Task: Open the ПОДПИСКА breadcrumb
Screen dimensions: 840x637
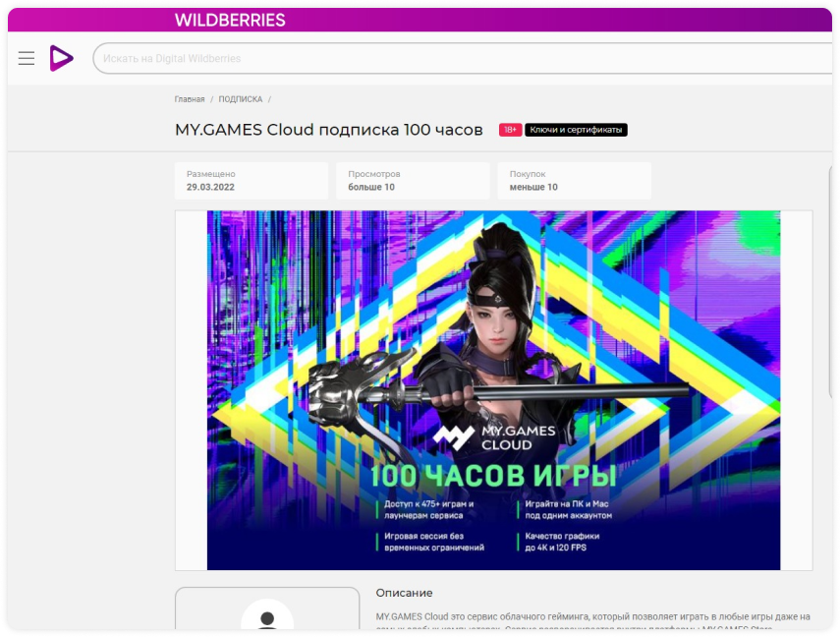Action: pos(240,99)
